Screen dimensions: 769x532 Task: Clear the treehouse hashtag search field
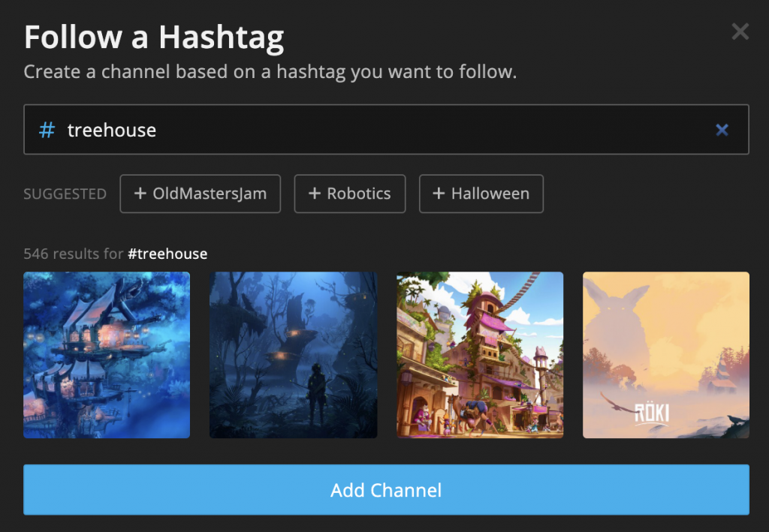tap(722, 130)
